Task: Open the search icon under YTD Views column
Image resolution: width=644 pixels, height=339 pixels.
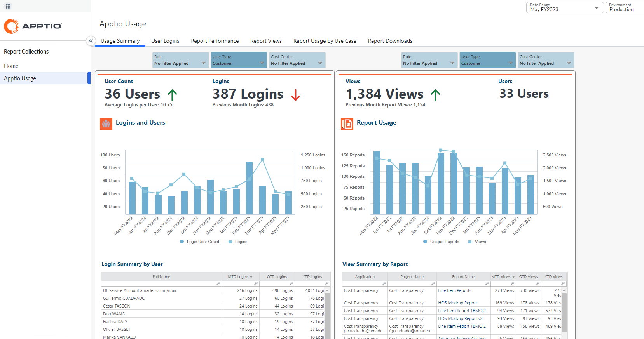Action: [x=563, y=284]
